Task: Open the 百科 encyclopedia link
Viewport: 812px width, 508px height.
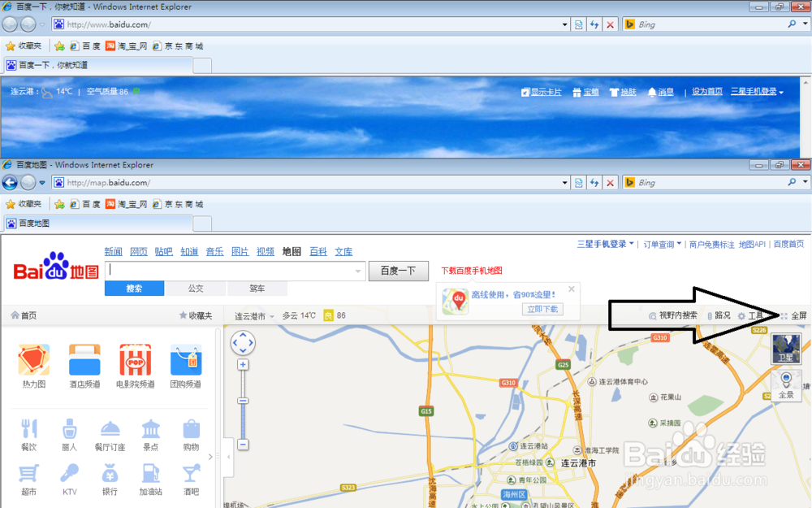Action: 318,251
